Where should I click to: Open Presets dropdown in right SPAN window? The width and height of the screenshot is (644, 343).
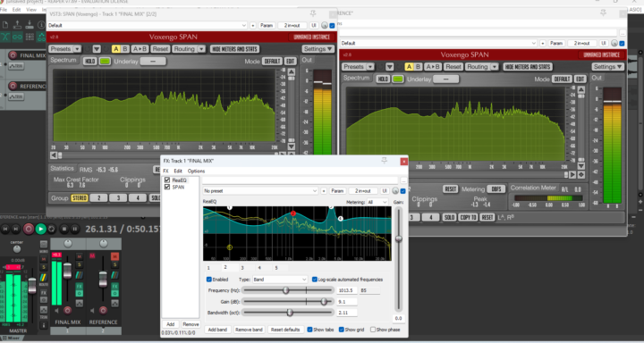pos(358,67)
